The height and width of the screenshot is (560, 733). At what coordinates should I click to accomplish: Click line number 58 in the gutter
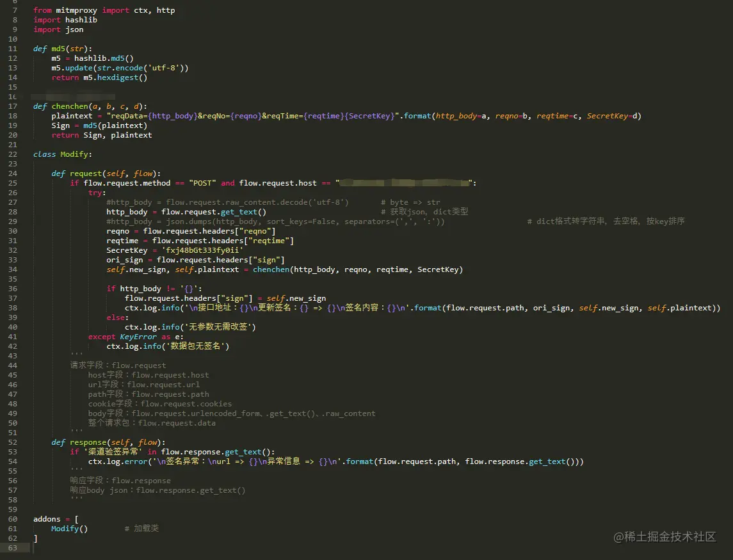pyautogui.click(x=13, y=500)
